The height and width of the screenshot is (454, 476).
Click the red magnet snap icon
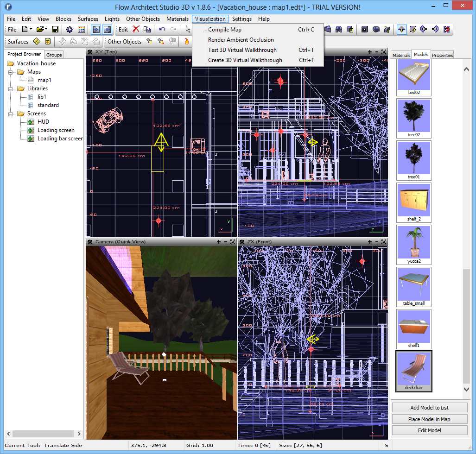[x=446, y=29]
